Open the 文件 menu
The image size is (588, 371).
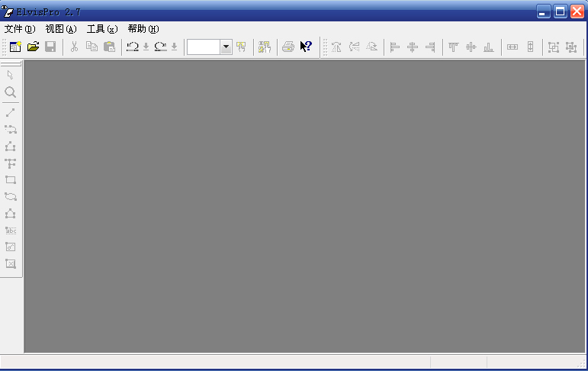click(20, 29)
